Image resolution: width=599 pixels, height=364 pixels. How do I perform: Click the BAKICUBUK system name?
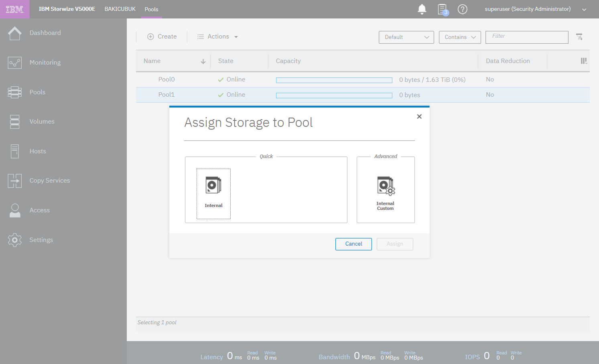[120, 9]
